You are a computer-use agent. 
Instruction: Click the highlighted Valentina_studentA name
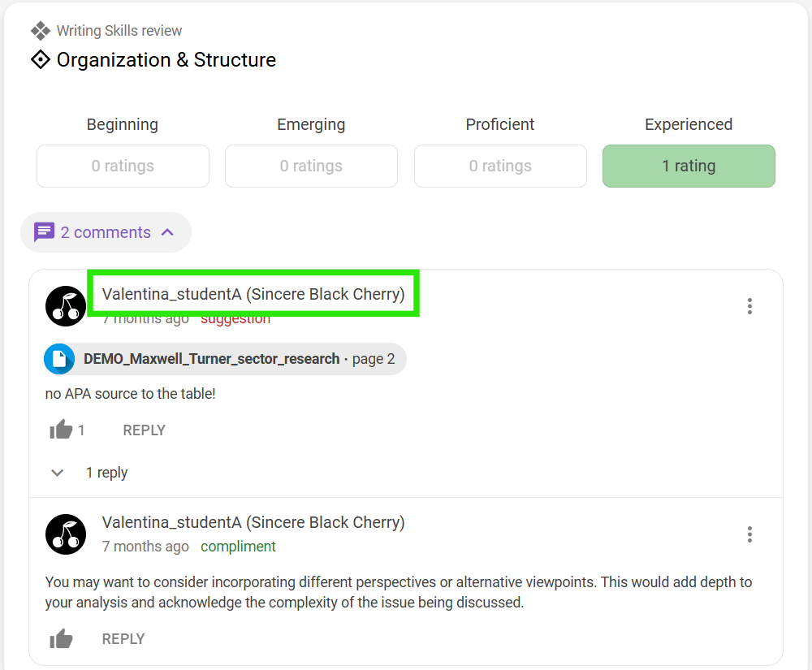point(253,293)
